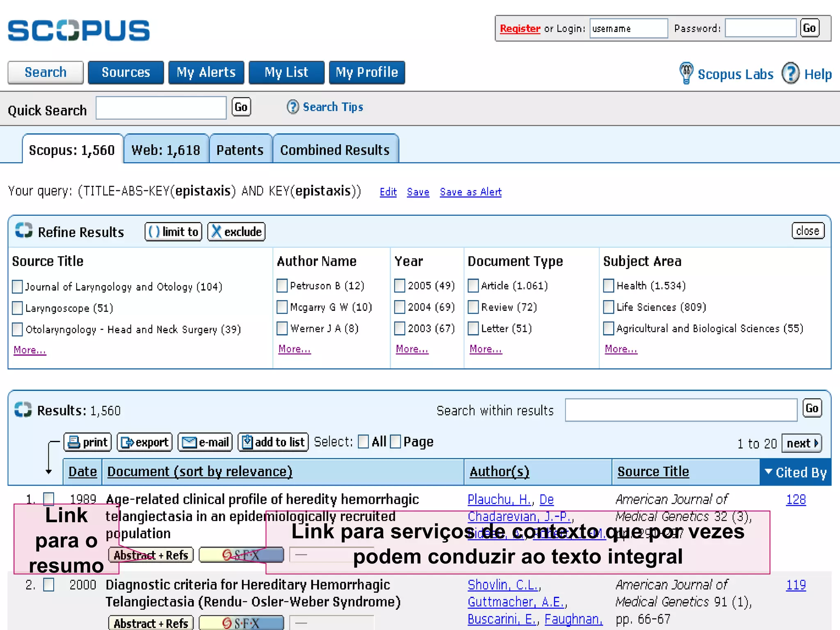840x630 pixels.
Task: Tick the 2004 year checkbox
Action: click(x=399, y=307)
